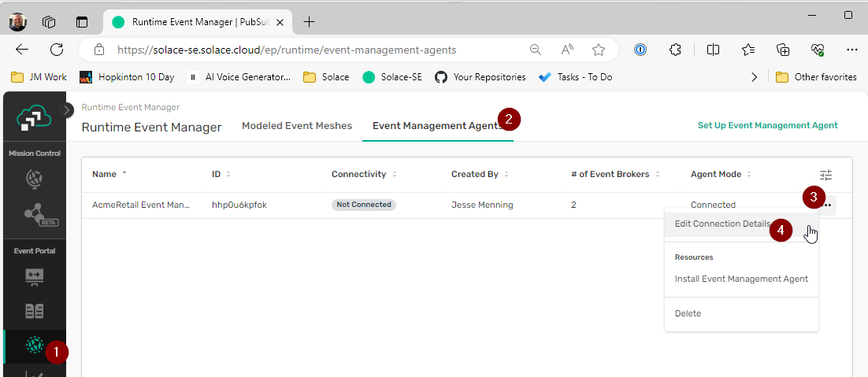Expand the left navigation sidebar

[68, 110]
